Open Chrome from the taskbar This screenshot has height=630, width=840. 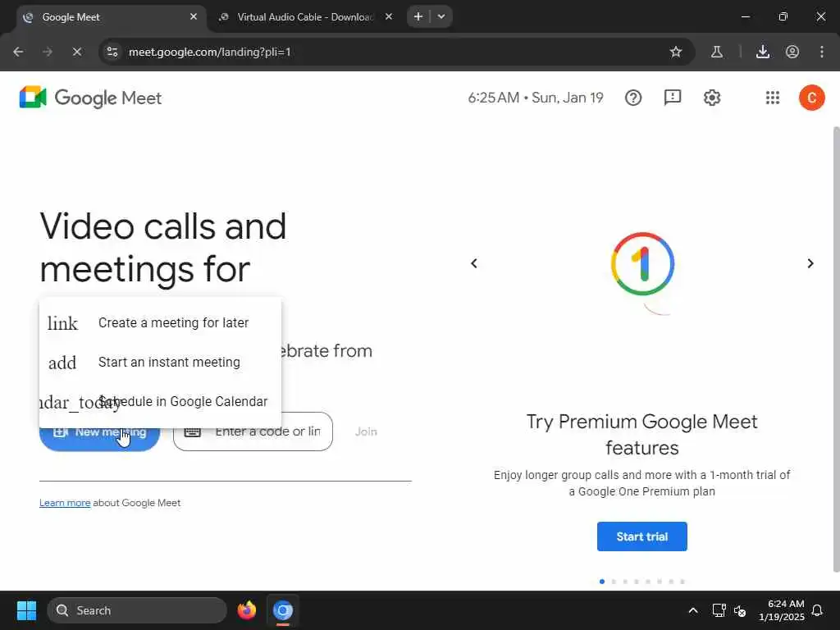[x=283, y=610]
